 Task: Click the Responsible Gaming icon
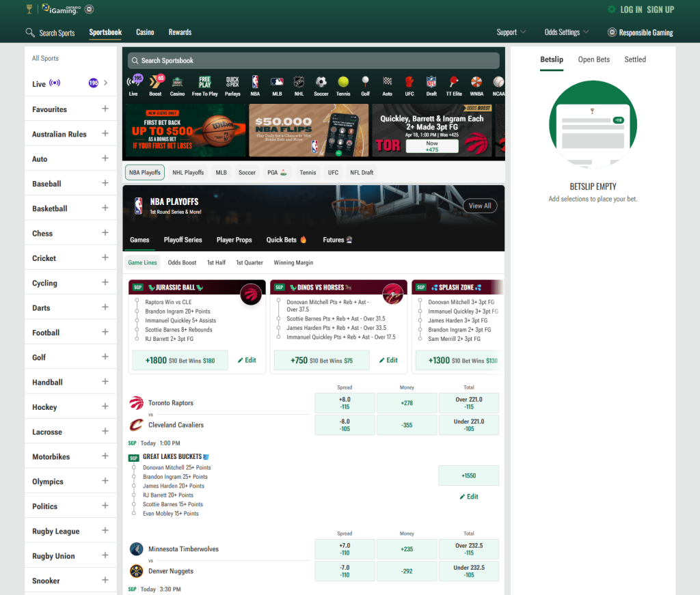612,32
